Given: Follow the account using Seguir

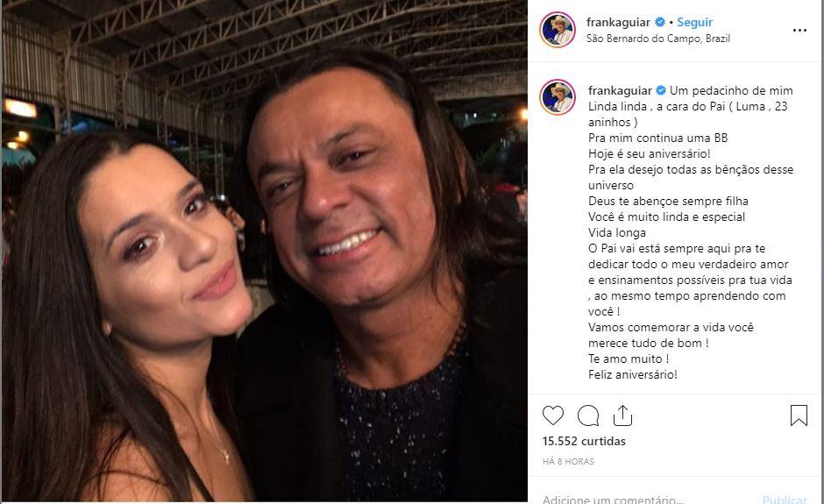Looking at the screenshot, I should [x=694, y=23].
